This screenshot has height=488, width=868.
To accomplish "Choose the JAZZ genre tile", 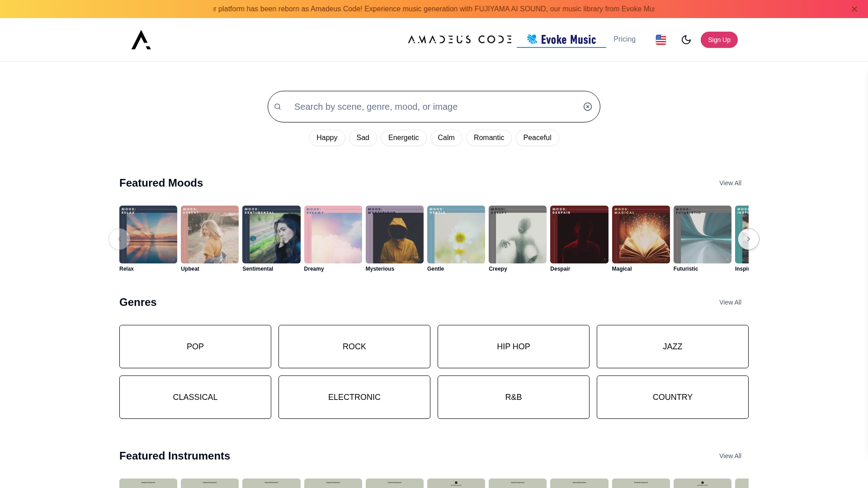I will (x=672, y=347).
